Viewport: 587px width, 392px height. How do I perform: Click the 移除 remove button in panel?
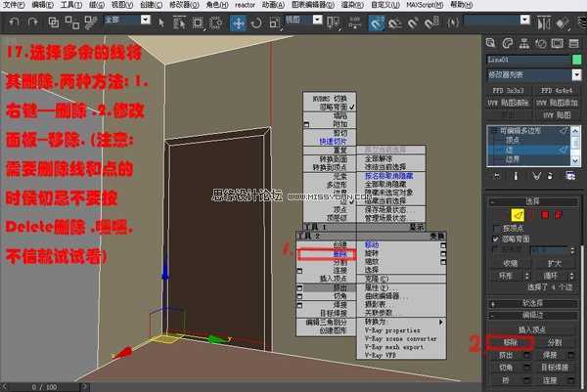tap(511, 342)
